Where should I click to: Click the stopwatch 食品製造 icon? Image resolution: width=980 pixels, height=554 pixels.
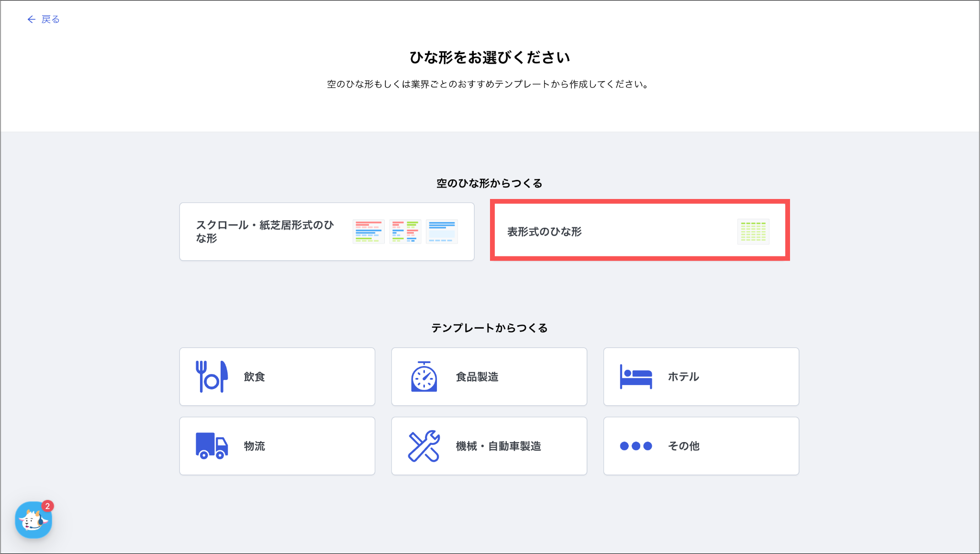click(x=424, y=377)
